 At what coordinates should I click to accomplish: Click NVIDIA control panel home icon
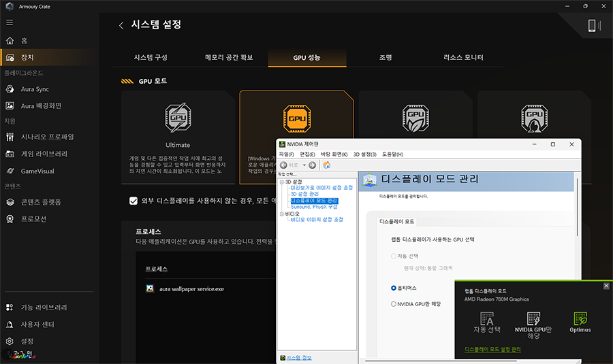(x=326, y=165)
